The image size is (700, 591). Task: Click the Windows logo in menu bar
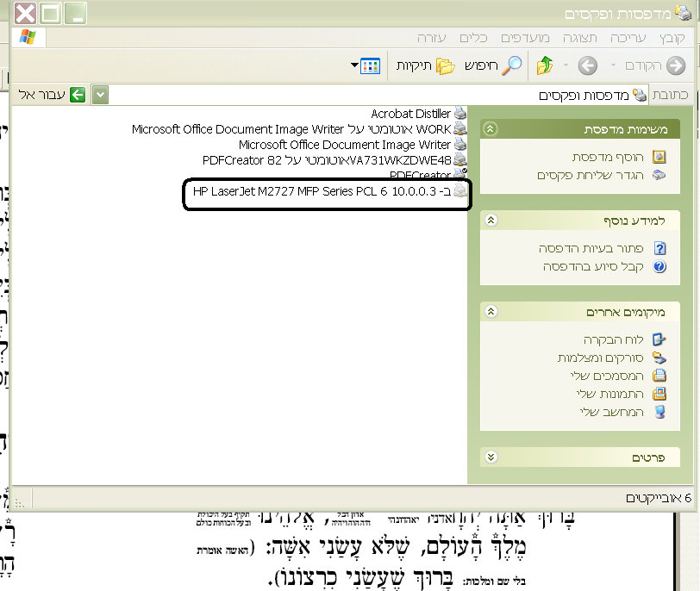point(28,37)
